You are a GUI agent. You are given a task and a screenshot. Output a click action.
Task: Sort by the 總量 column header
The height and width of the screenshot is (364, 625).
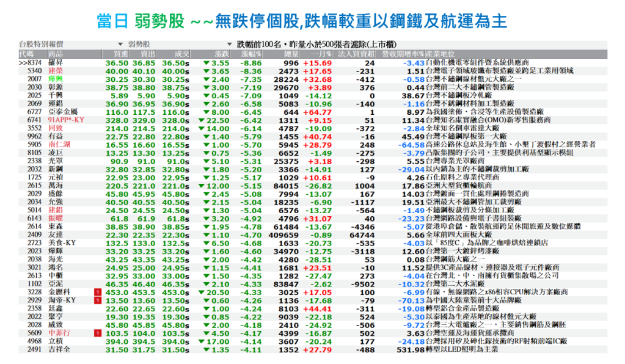click(x=290, y=54)
